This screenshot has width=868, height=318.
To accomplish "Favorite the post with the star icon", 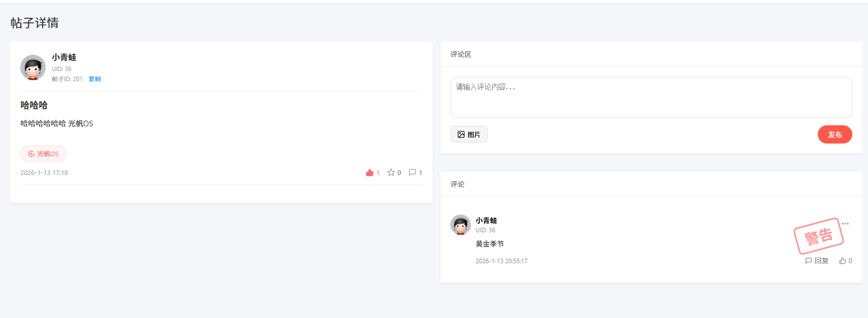I will [391, 173].
